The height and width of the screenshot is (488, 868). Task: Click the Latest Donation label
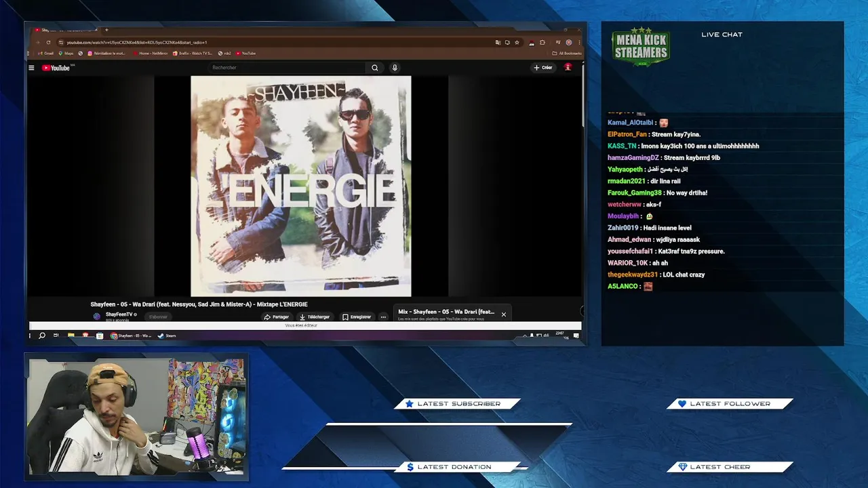coord(454,467)
